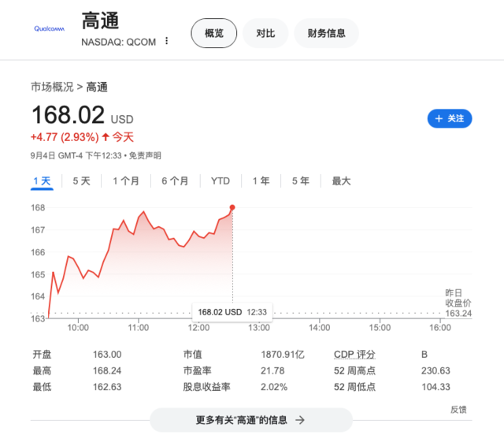The height and width of the screenshot is (439, 504).
Task: Click the 市盈率 value 21.78
Action: (272, 370)
